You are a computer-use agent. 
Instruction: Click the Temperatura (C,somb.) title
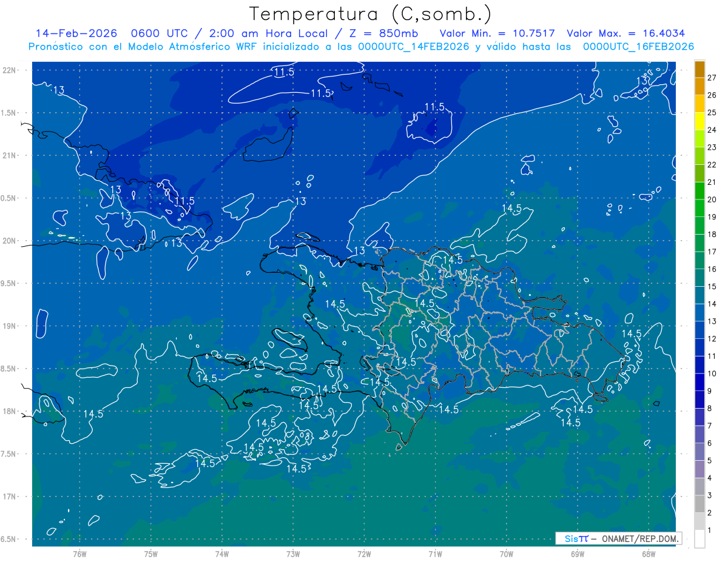371,14
